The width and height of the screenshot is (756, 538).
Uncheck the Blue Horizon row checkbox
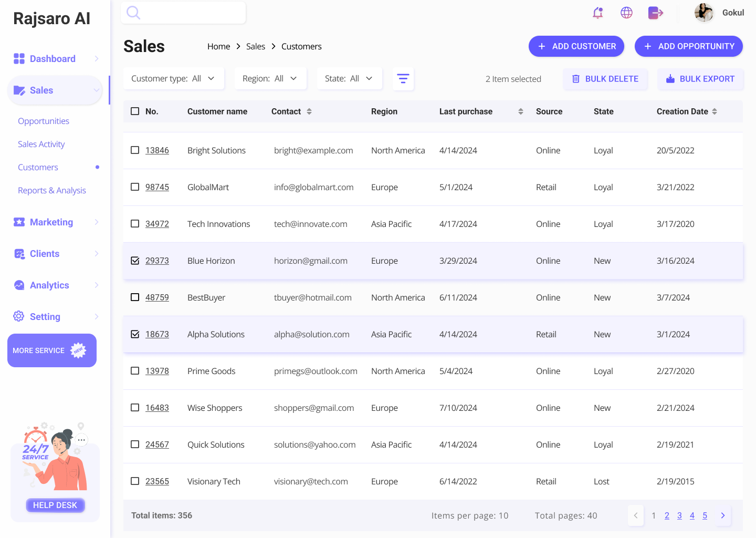point(135,261)
